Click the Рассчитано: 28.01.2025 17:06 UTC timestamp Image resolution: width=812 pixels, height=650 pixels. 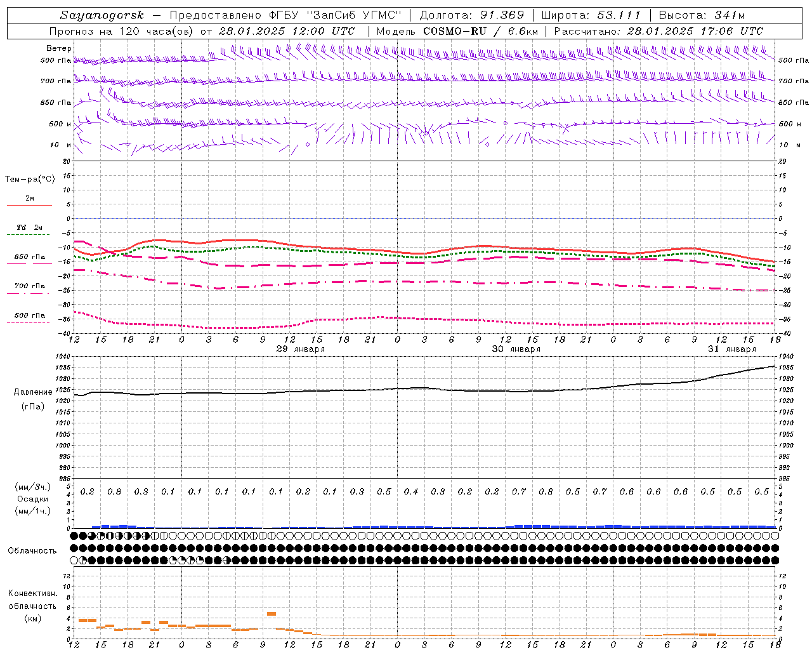coord(658,31)
